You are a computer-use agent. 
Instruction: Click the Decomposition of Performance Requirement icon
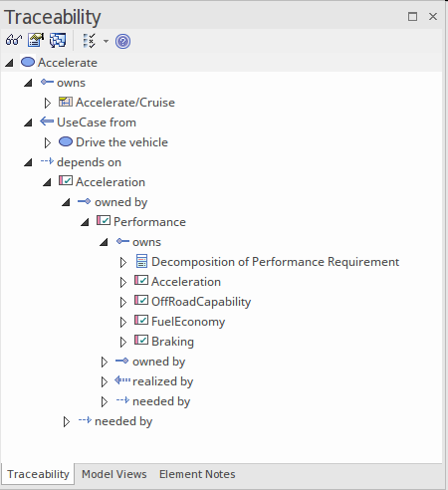(x=141, y=261)
